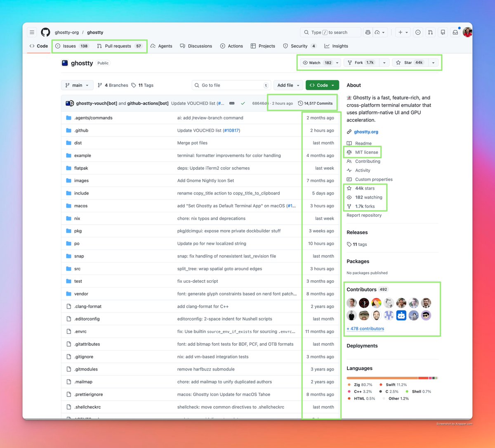This screenshot has height=448, width=495.
Task: Open Copilot chat icon in header
Action: [367, 32]
